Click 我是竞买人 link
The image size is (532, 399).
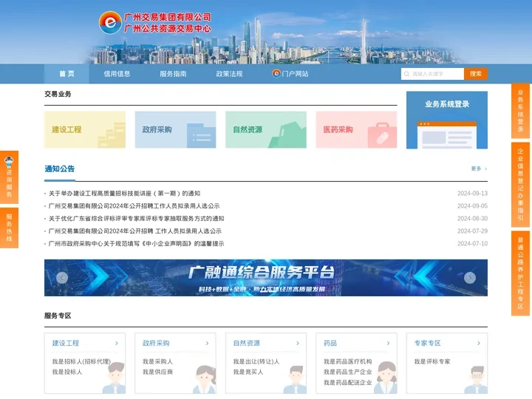tap(248, 372)
